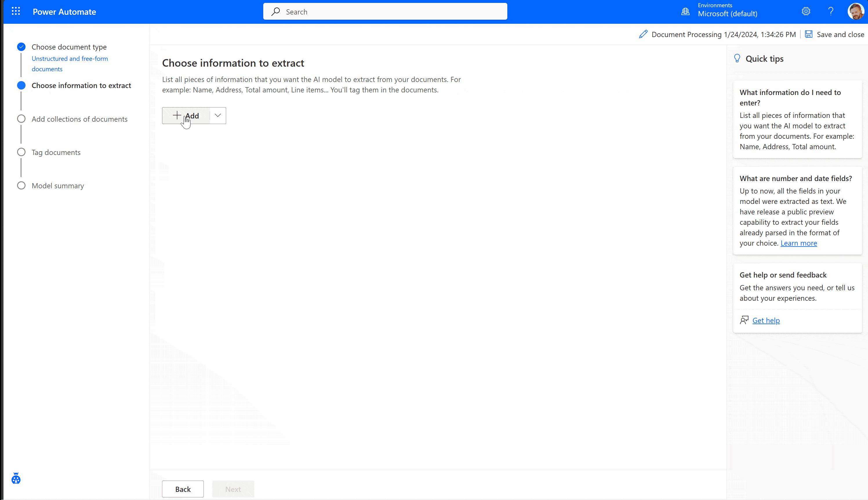Click the Add information button
The width and height of the screenshot is (868, 500).
point(186,115)
